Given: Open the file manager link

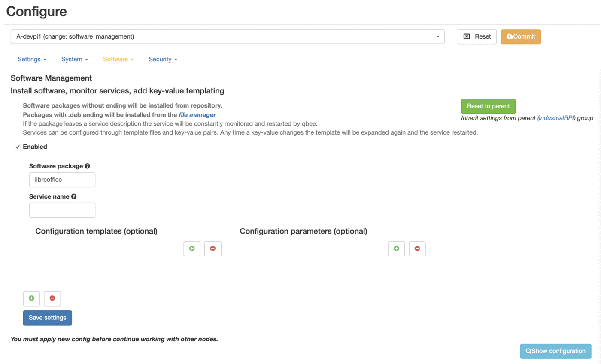Looking at the screenshot, I should click(x=197, y=115).
